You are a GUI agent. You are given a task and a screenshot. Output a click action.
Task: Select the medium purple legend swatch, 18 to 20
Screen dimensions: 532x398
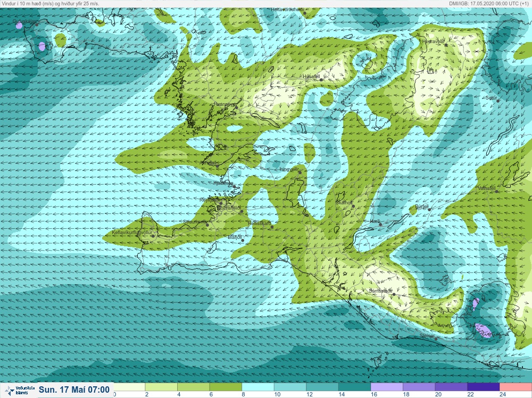point(419,387)
